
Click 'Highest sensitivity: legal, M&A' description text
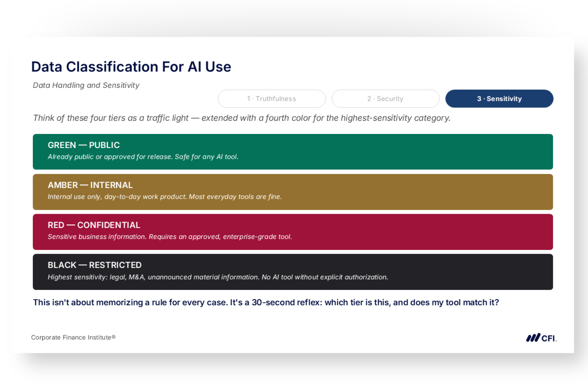tap(218, 277)
